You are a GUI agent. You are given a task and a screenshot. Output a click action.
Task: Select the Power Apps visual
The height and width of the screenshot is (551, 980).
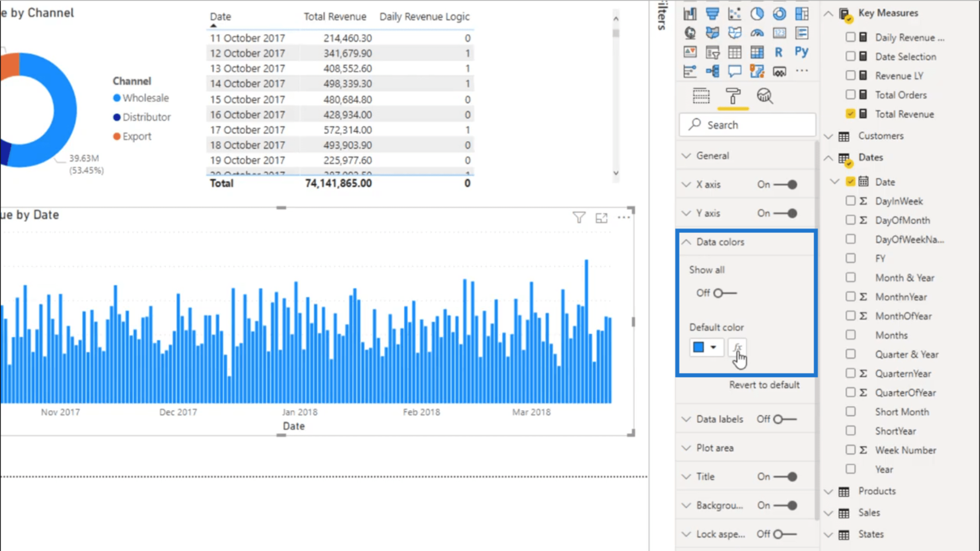[x=779, y=71]
